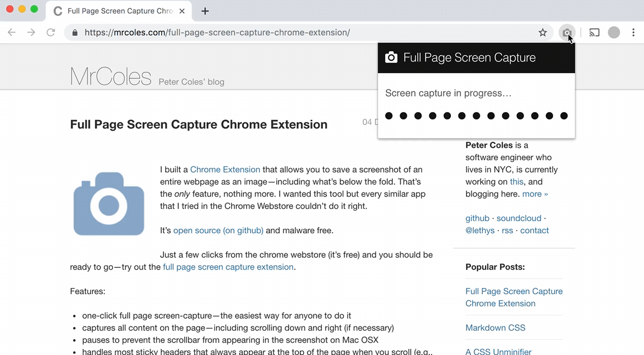Image resolution: width=644 pixels, height=355 pixels.
Task: Click the macOS green fullscreen button
Action: 34,9
